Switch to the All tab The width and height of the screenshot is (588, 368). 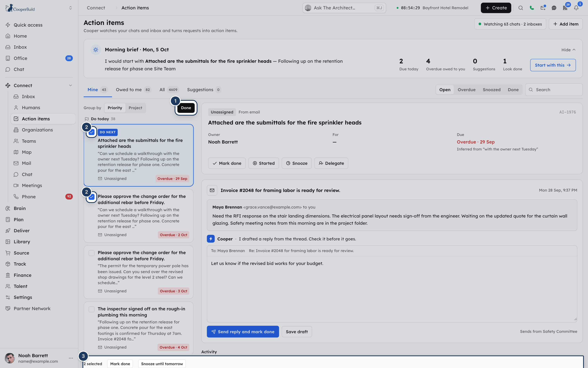(x=169, y=90)
